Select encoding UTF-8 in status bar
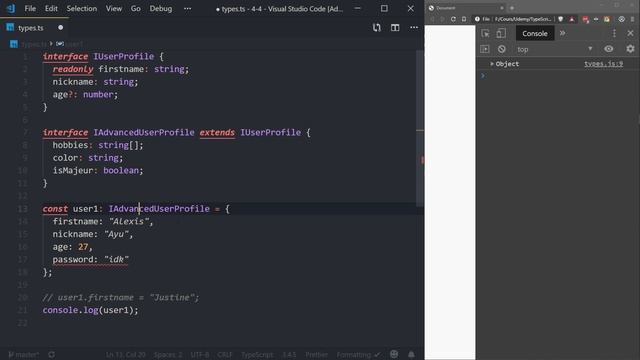The height and width of the screenshot is (360, 640). click(200, 355)
